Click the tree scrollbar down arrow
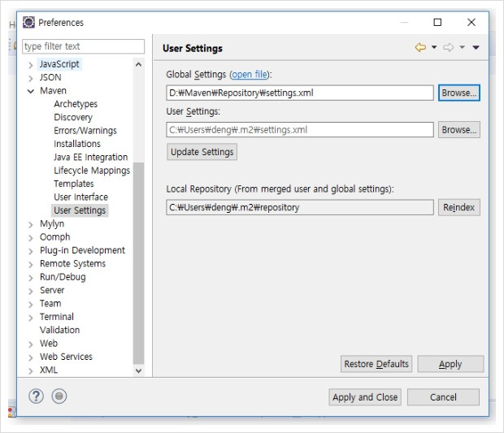Viewport: 504px width, 433px height. [138, 370]
